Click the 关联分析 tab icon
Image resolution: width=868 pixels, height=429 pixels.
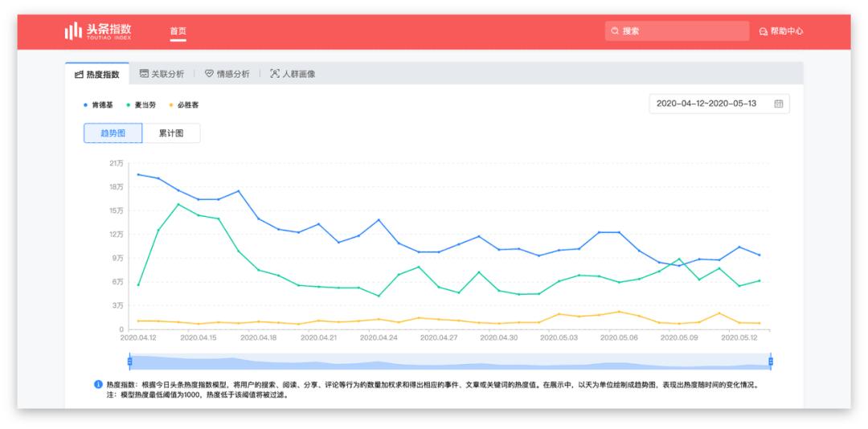[144, 73]
